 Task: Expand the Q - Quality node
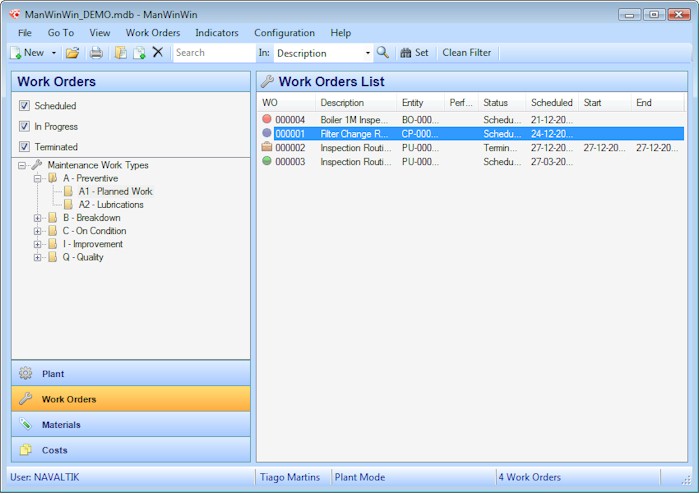pyautogui.click(x=38, y=257)
